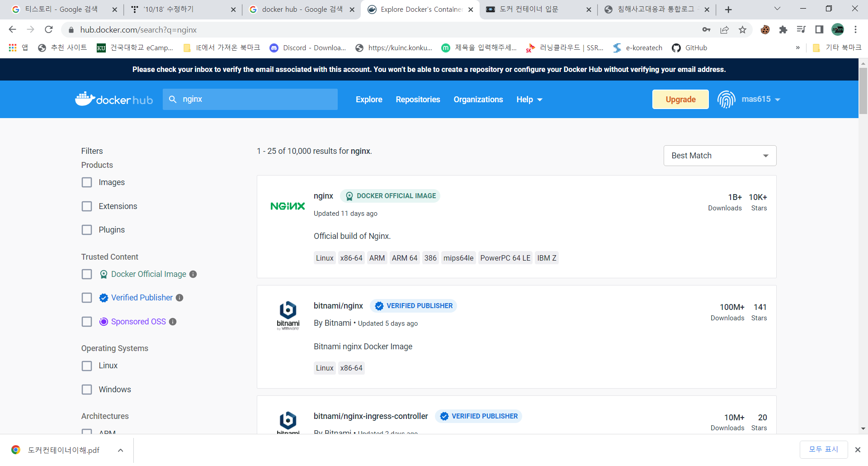Open bitnami/nginx-ingress-controller result

coord(371,416)
